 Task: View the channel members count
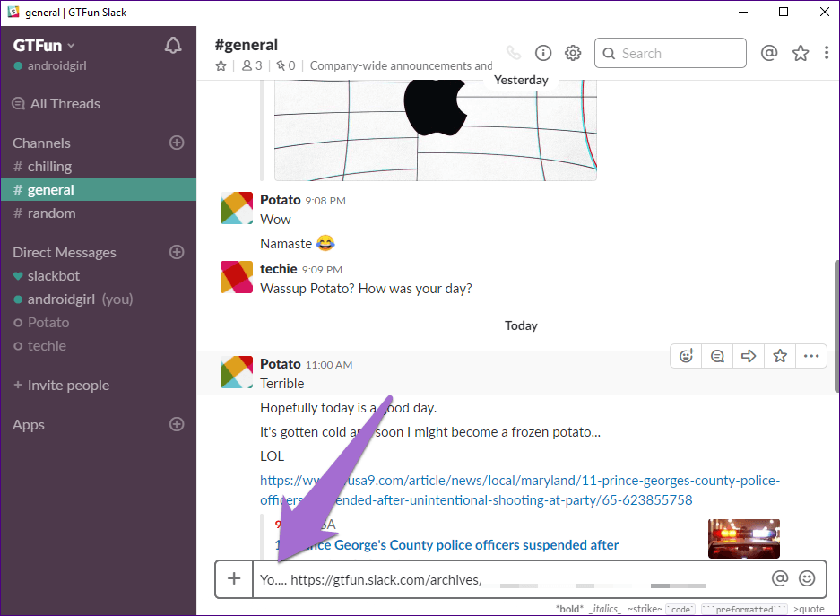(x=252, y=65)
